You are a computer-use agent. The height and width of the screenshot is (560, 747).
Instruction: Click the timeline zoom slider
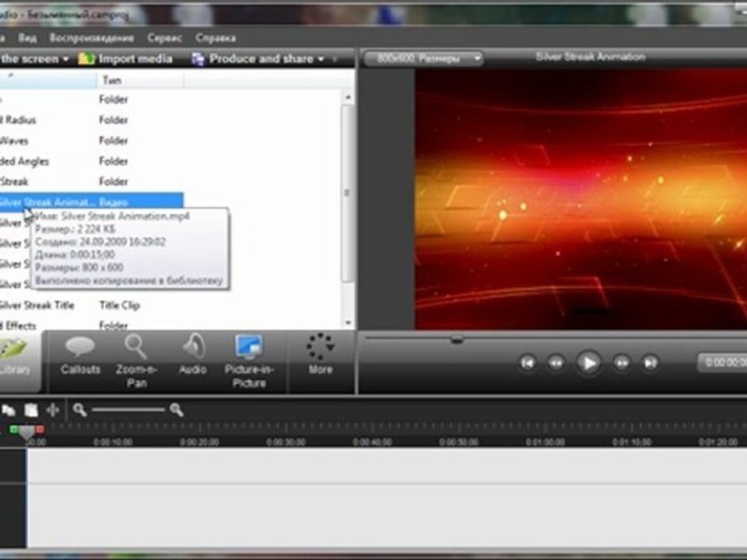pyautogui.click(x=128, y=410)
